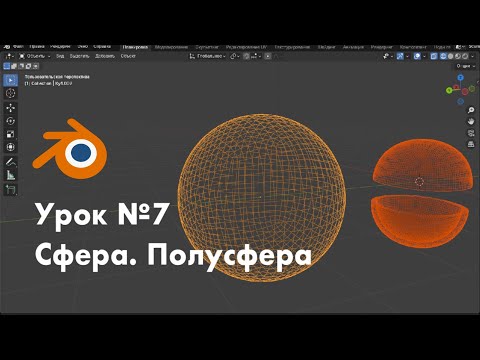This screenshot has height=360, width=480.
Task: Expand the gizmo settings dropdown arrow
Action: [x=407, y=56]
